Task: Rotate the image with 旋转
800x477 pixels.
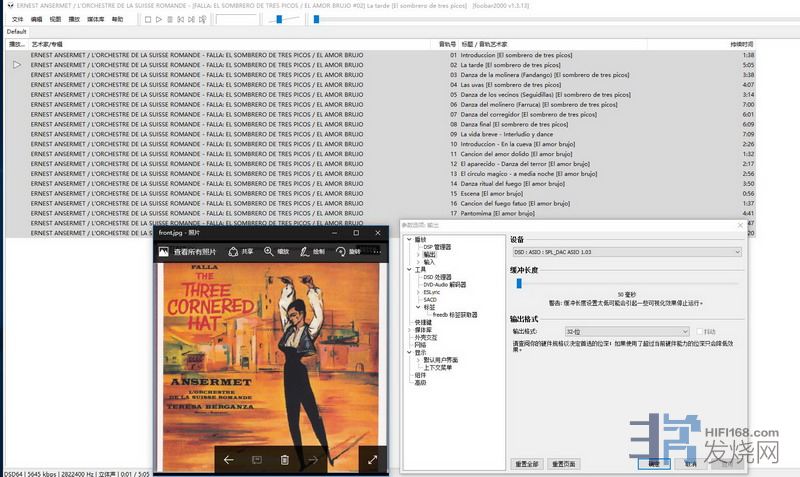Action: (x=347, y=252)
